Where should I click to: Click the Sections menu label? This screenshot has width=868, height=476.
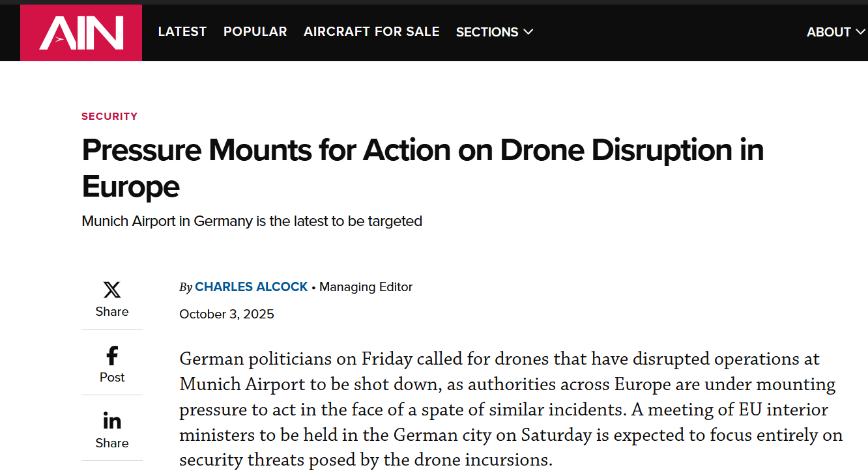(487, 32)
